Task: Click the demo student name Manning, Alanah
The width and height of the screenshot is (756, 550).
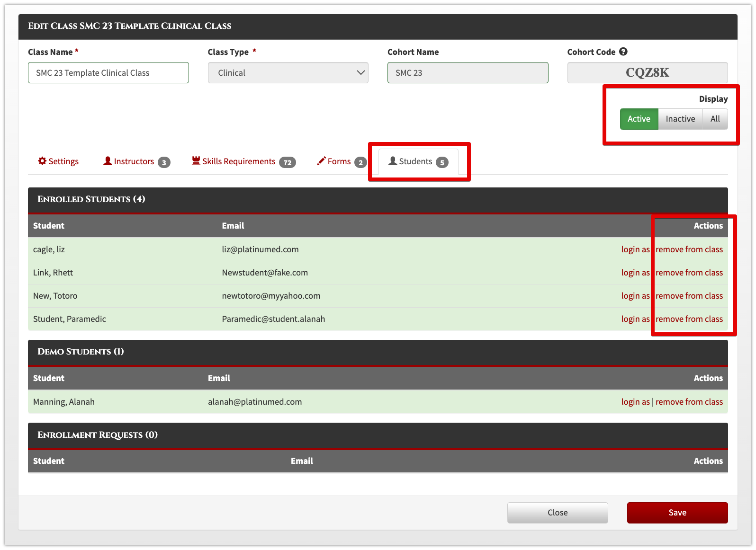Action: pyautogui.click(x=64, y=402)
